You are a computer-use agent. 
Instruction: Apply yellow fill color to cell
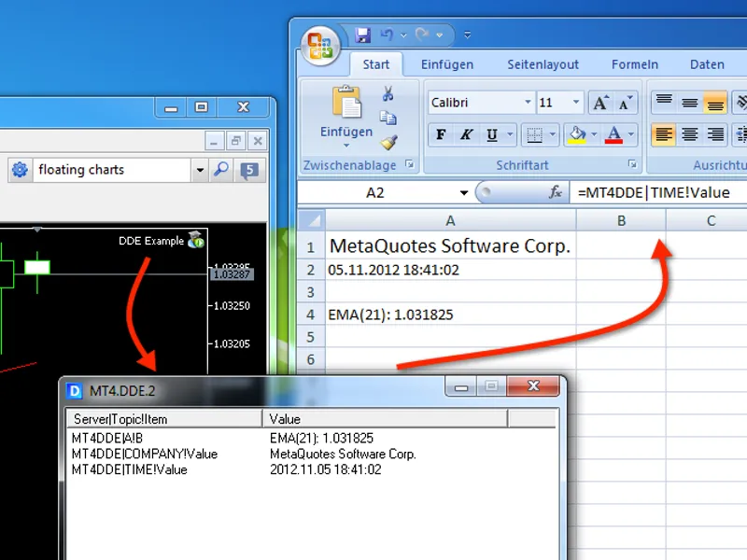(577, 135)
